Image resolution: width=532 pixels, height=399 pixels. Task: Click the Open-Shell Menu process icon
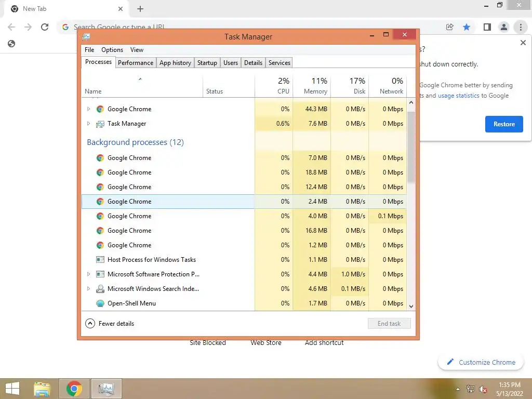coord(100,303)
